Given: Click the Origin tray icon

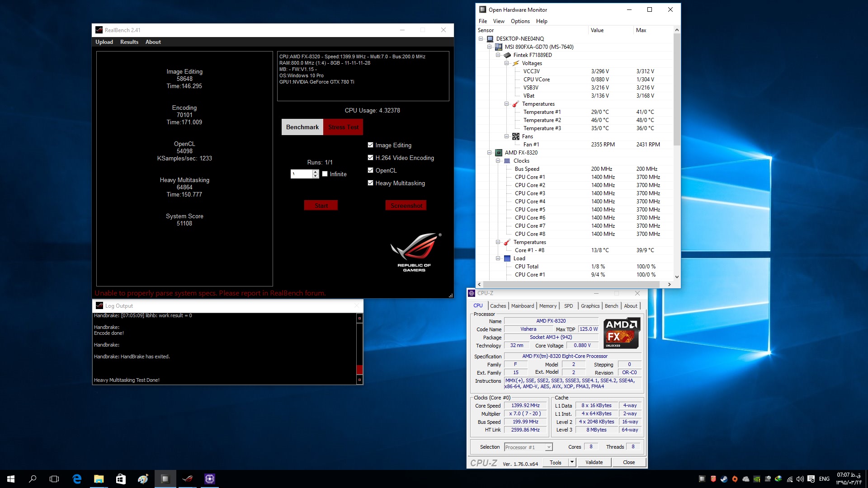Looking at the screenshot, I should click(735, 479).
